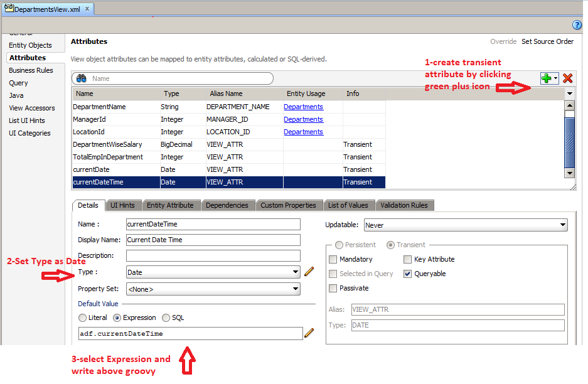
Task: Click the Override link
Action: [x=503, y=41]
